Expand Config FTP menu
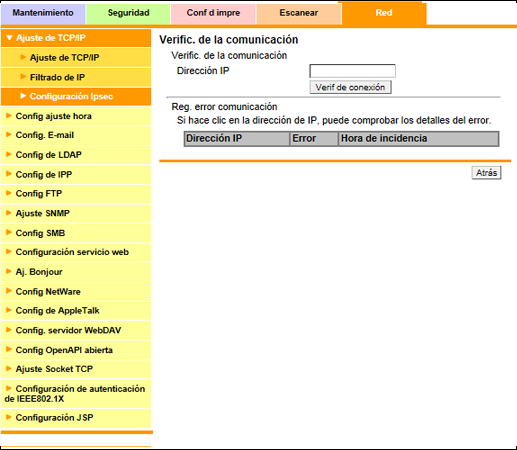517x450 pixels. (76, 194)
